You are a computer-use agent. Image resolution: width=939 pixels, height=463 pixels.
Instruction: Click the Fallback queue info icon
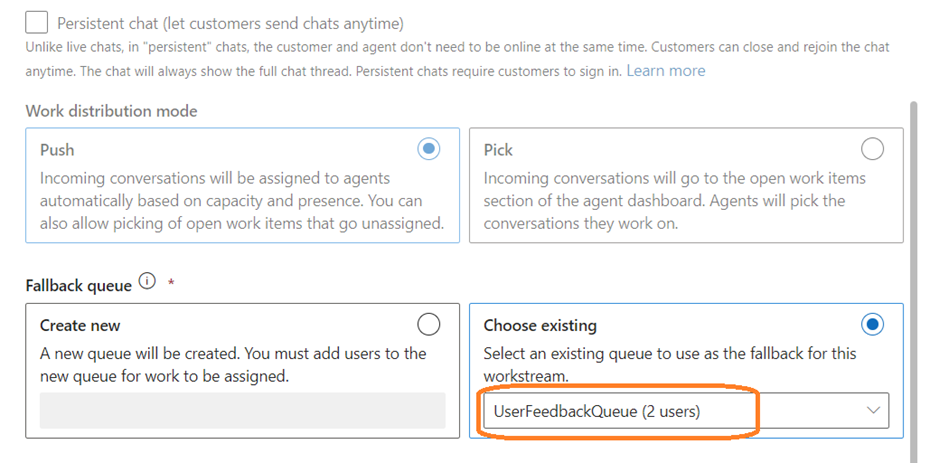click(x=148, y=282)
